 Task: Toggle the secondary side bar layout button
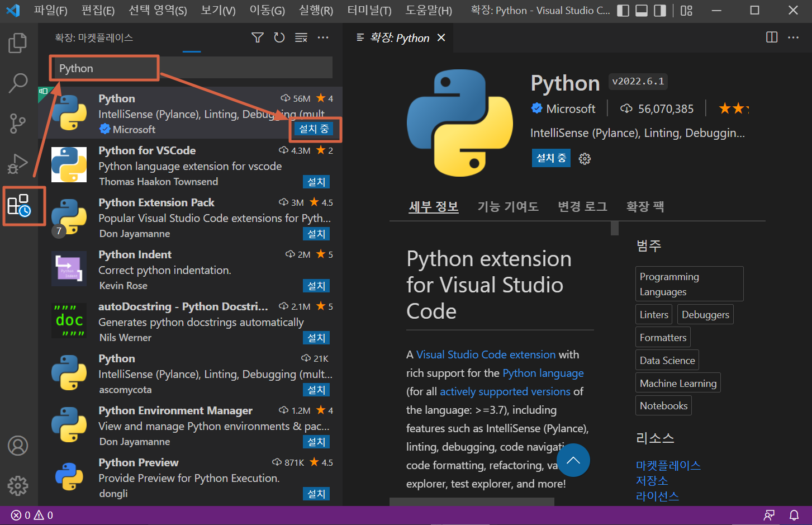tap(660, 11)
